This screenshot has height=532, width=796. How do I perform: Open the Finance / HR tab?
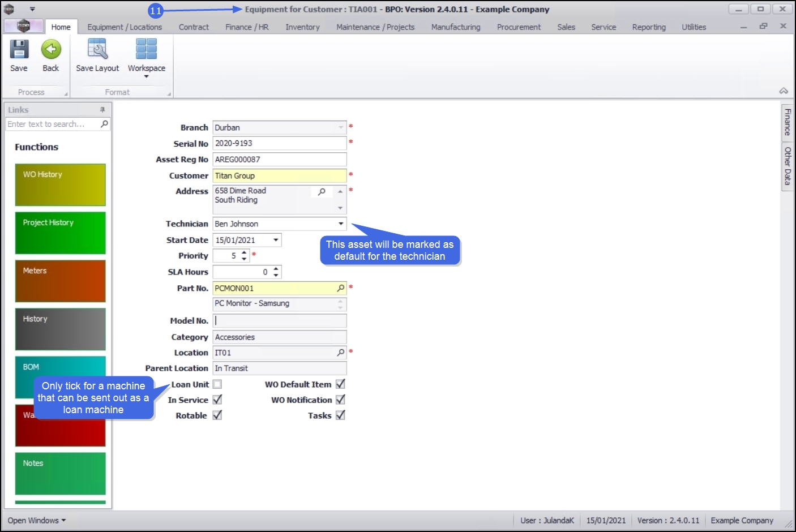click(x=247, y=27)
